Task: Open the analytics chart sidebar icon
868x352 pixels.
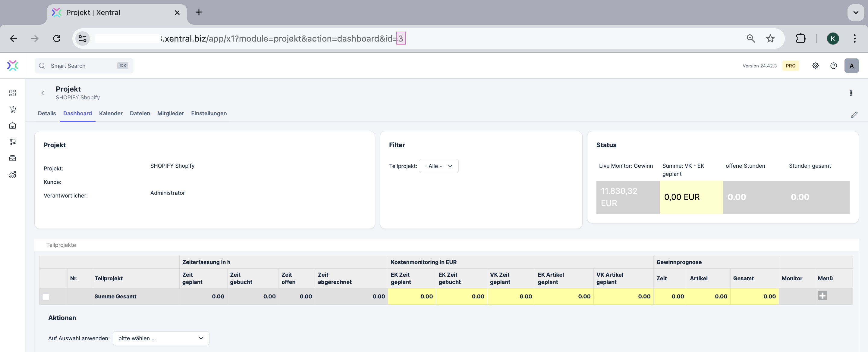Action: 12,174
